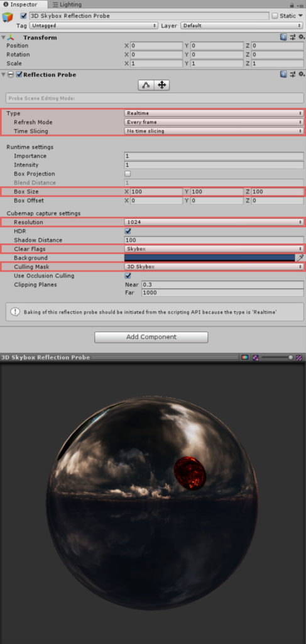This screenshot has width=306, height=644.
Task: Activate the move probe origin tool
Action: click(161, 85)
